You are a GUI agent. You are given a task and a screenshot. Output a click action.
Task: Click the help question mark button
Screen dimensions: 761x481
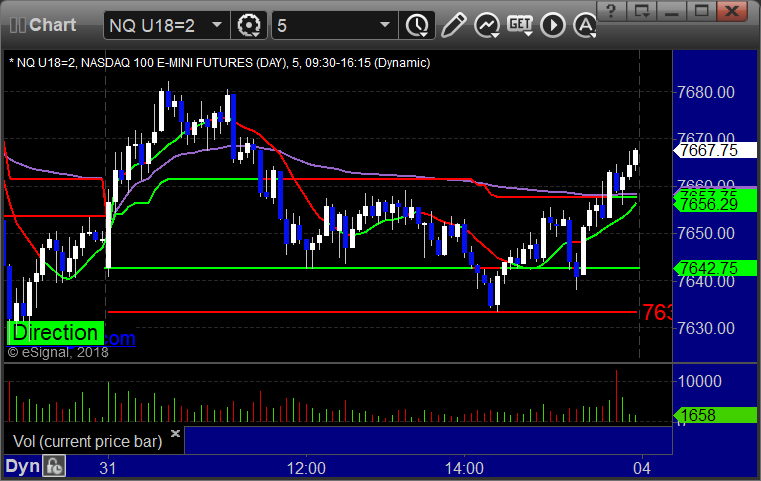611,11
